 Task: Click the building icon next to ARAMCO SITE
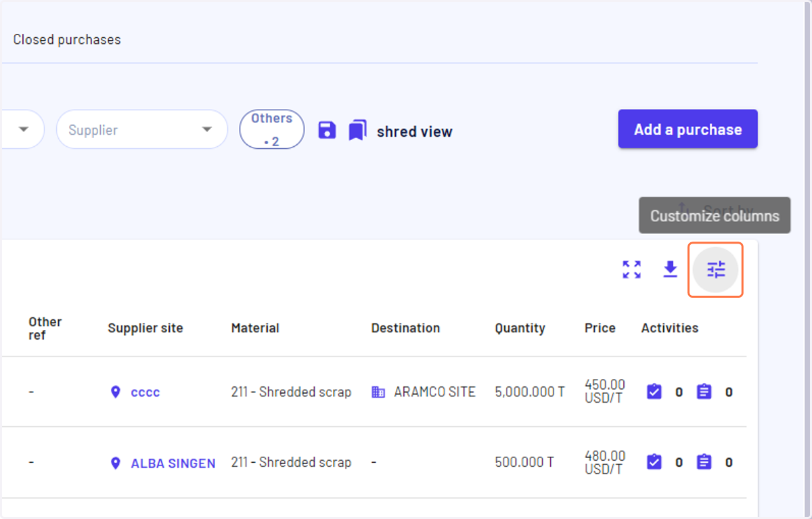point(379,392)
